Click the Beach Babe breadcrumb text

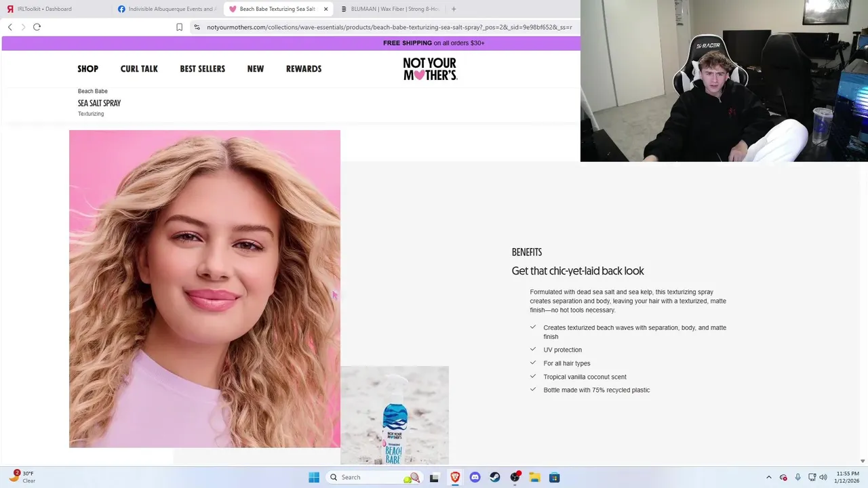tap(93, 91)
